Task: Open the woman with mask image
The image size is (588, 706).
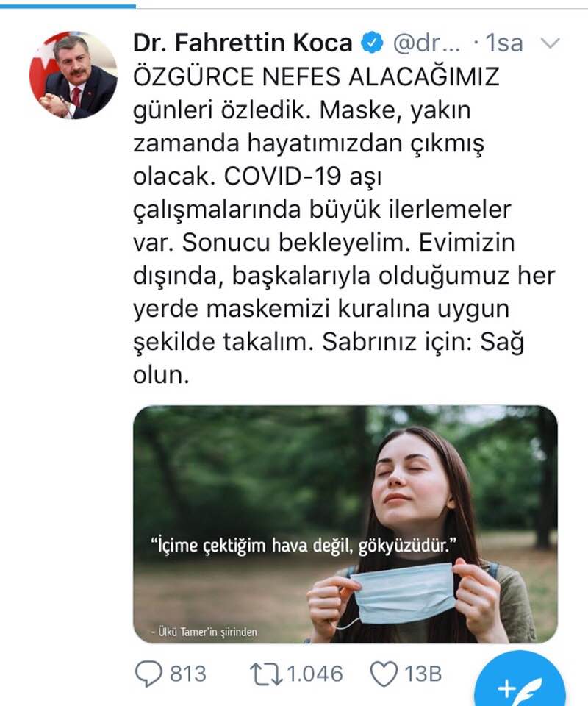Action: tap(345, 524)
